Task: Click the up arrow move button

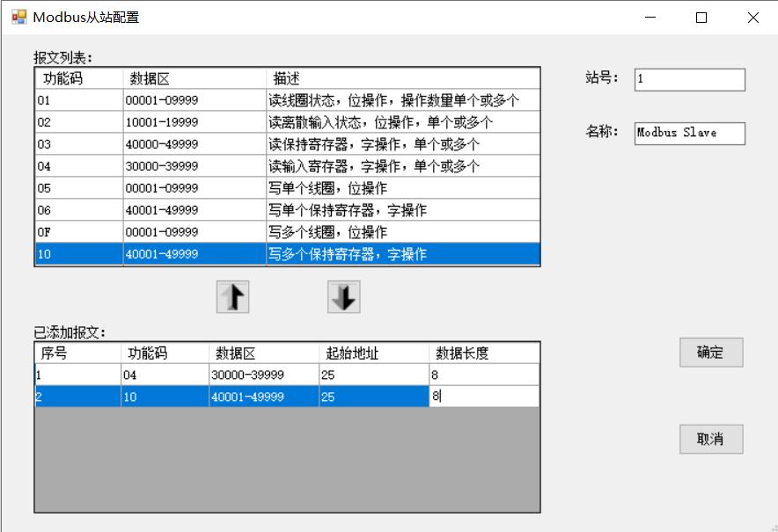Action: pos(232,297)
